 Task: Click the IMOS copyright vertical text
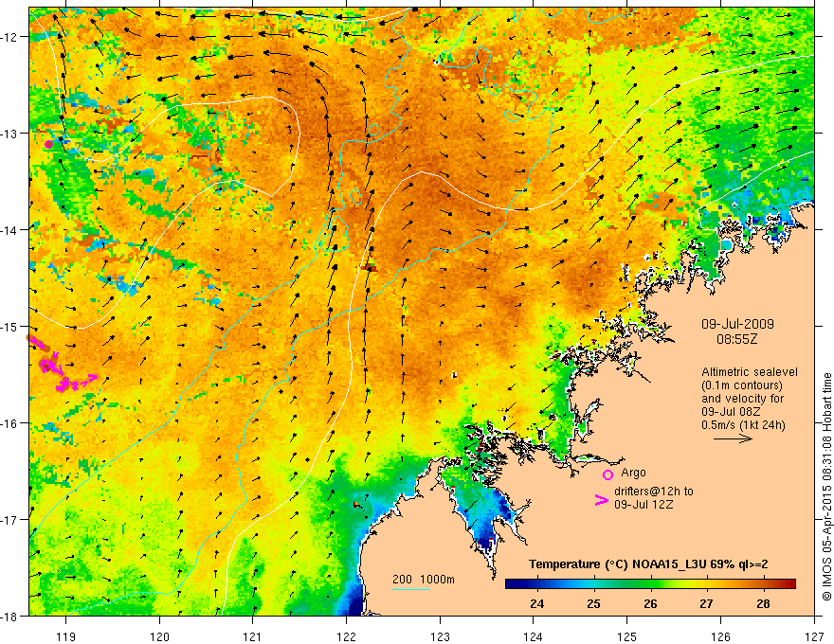(x=827, y=486)
